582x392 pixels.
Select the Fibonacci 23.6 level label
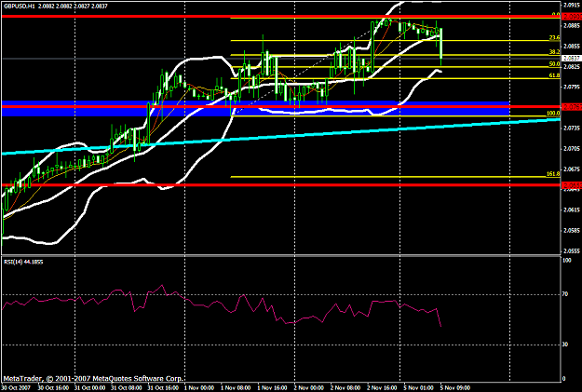(555, 37)
